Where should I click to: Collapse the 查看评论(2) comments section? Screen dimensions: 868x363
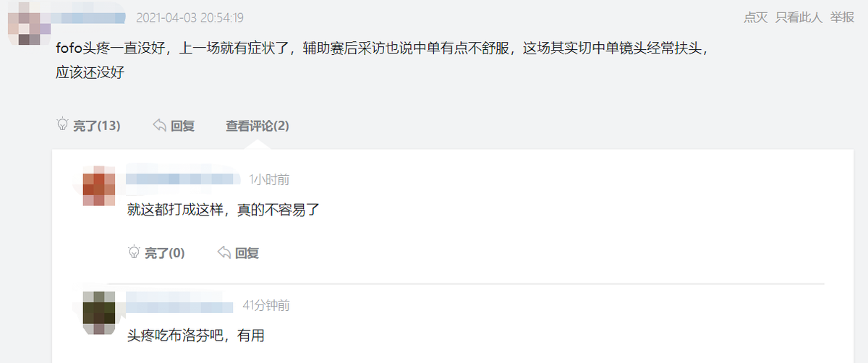257,126
